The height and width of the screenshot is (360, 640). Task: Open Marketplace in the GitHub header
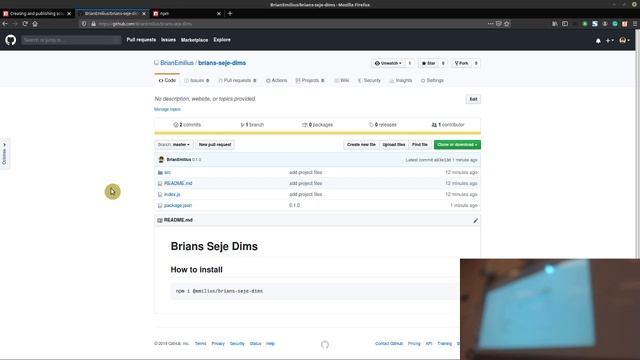point(194,40)
